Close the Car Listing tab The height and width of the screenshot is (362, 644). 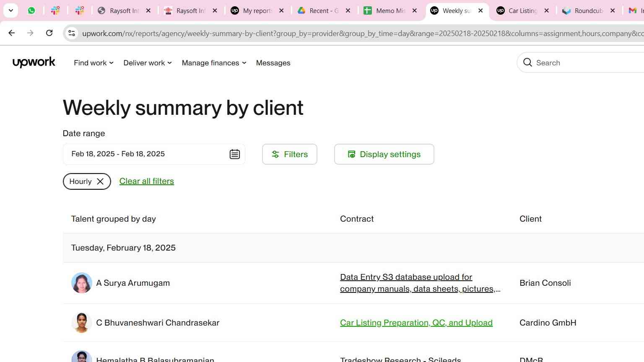546,10
